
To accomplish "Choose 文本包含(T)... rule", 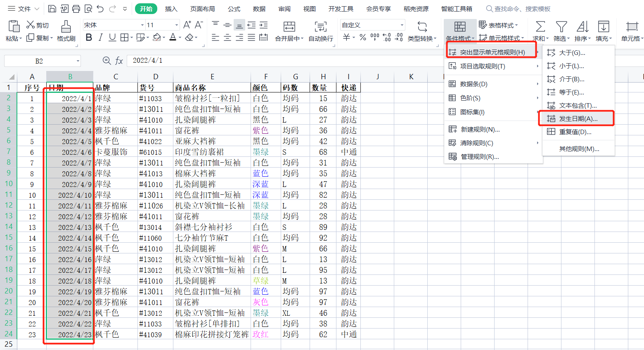I will pos(578,105).
